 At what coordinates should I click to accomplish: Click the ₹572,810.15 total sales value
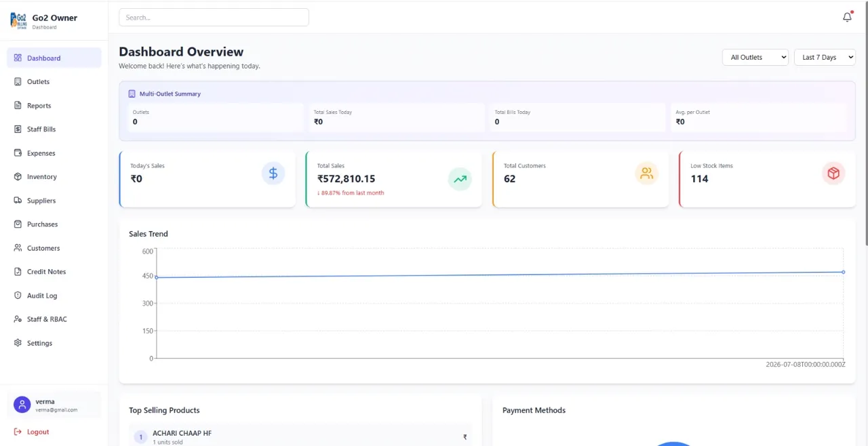tap(346, 179)
